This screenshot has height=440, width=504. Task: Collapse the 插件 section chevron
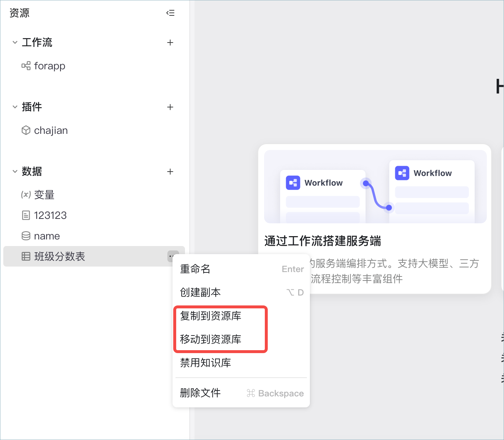pos(15,107)
